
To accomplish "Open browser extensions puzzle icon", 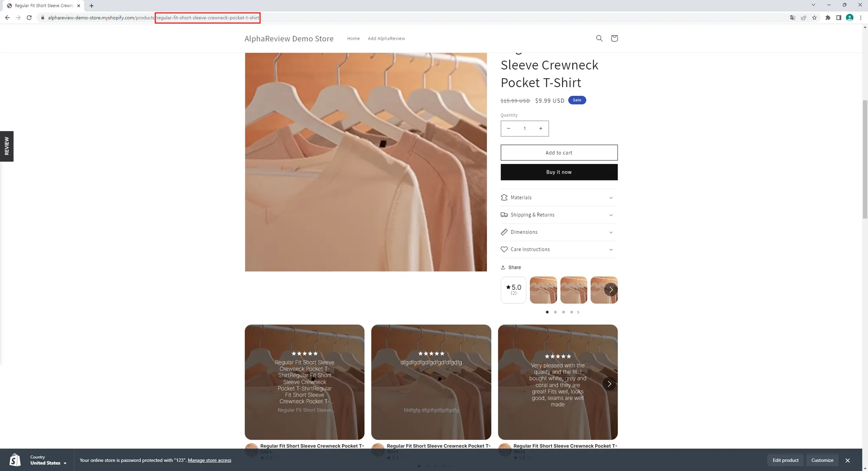I will [x=828, y=18].
